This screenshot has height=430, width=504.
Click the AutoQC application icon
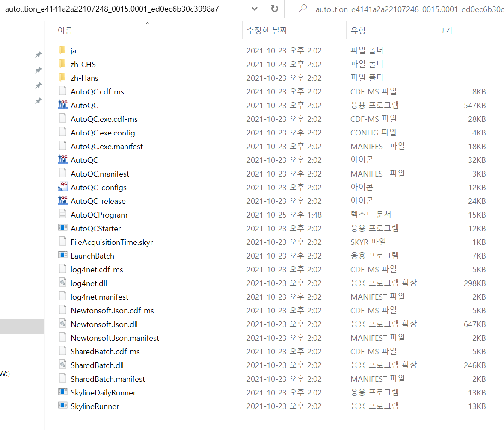point(63,105)
